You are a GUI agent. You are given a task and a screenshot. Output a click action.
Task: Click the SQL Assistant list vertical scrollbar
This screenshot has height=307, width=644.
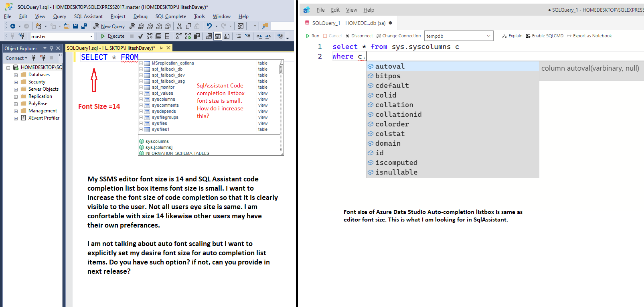pyautogui.click(x=281, y=107)
